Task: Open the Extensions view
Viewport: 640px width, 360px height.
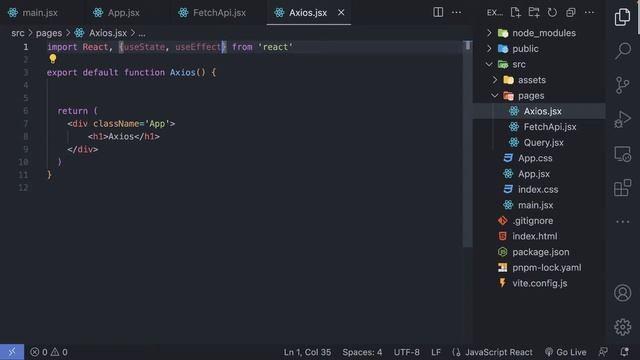Action: tap(622, 188)
